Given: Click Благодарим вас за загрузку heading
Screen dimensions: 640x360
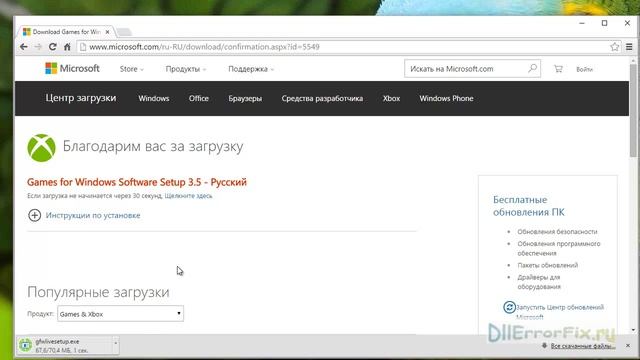Looking at the screenshot, I should pyautogui.click(x=153, y=146).
